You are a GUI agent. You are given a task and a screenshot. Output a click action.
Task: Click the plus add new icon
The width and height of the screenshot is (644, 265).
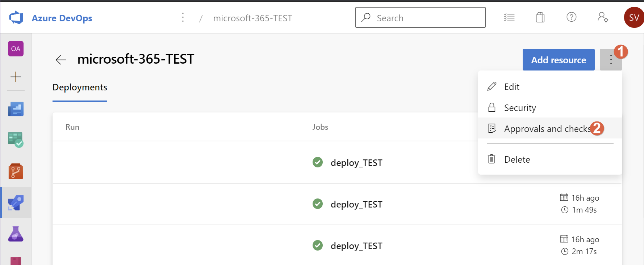tap(16, 77)
